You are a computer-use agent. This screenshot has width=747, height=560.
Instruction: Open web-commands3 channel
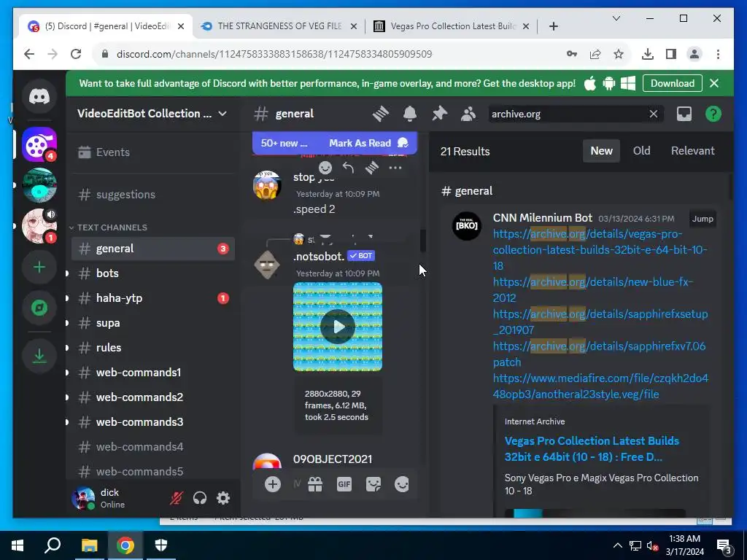pyautogui.click(x=152, y=422)
